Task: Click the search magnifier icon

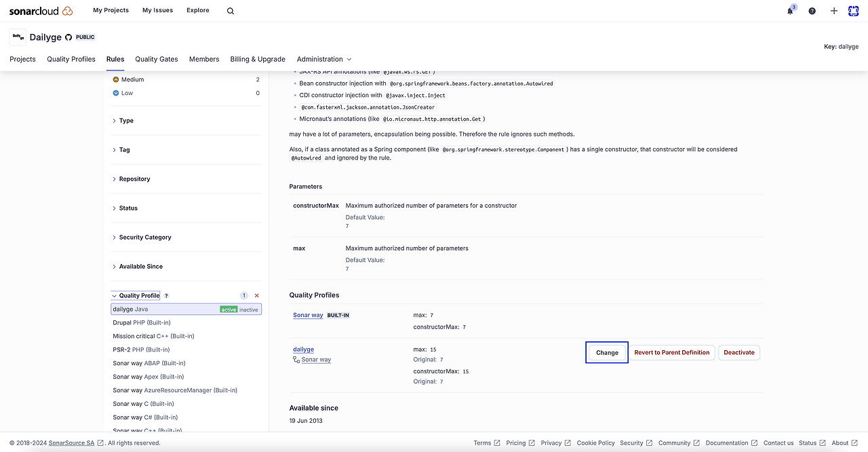Action: (231, 11)
